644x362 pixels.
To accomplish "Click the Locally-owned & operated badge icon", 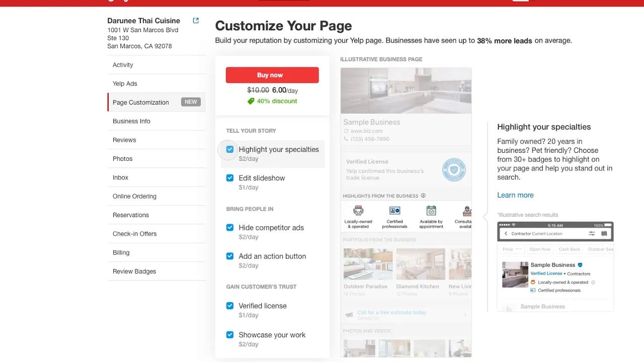I will 358,211.
